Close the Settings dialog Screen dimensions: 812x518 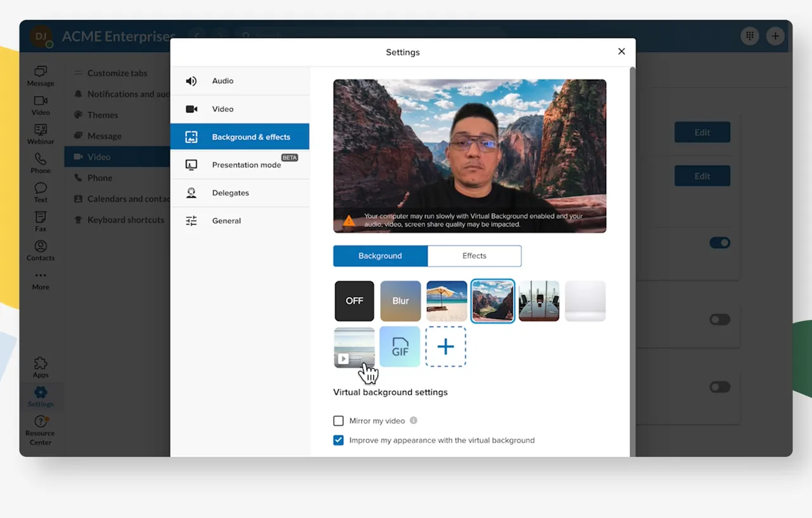coord(621,51)
